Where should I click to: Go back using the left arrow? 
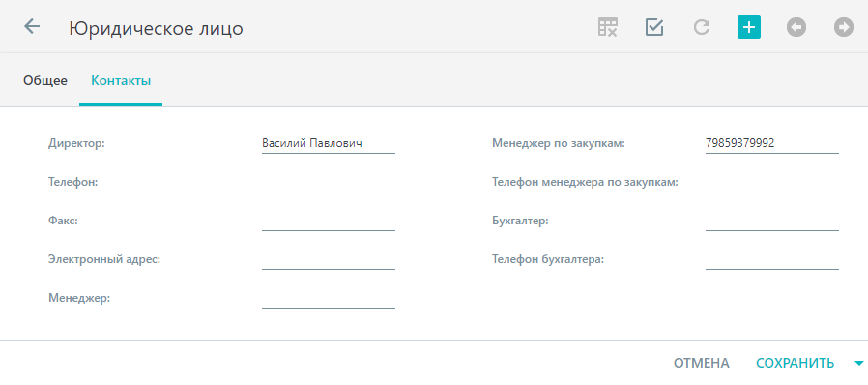point(32,26)
